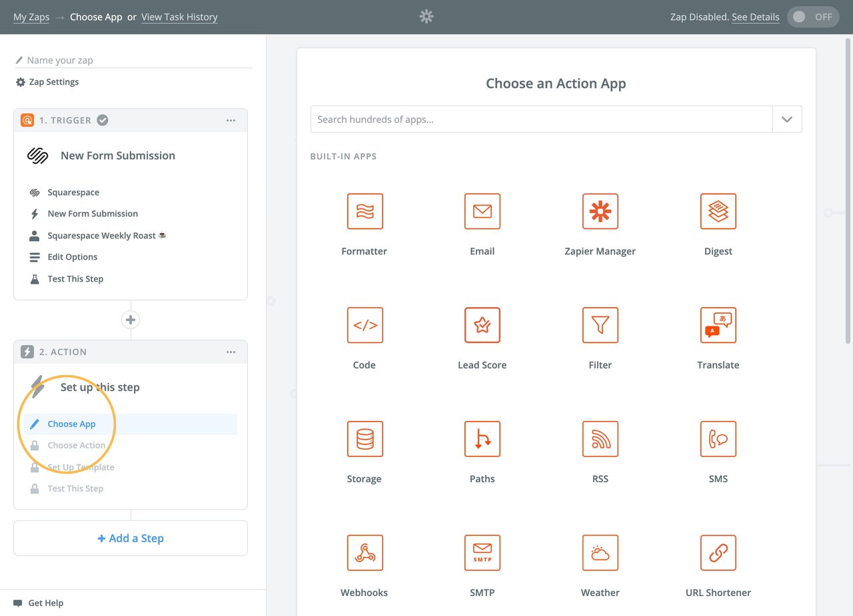Select Edit Options in the trigger step
The image size is (853, 616).
71,256
